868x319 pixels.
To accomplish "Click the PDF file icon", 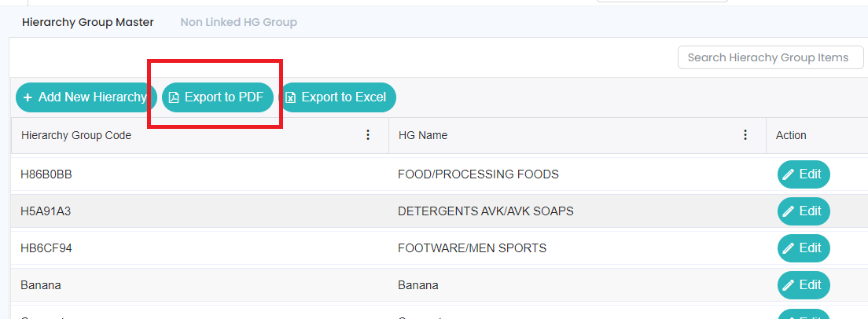I will tap(175, 97).
